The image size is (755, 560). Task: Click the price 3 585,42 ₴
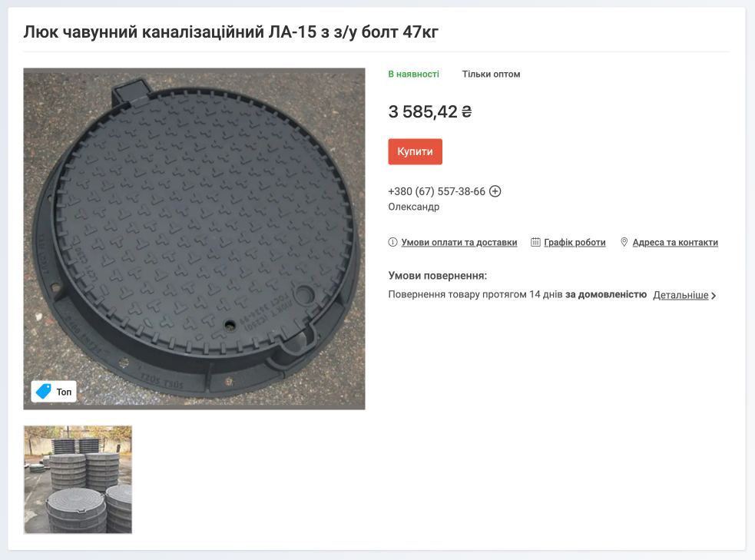[x=430, y=111]
